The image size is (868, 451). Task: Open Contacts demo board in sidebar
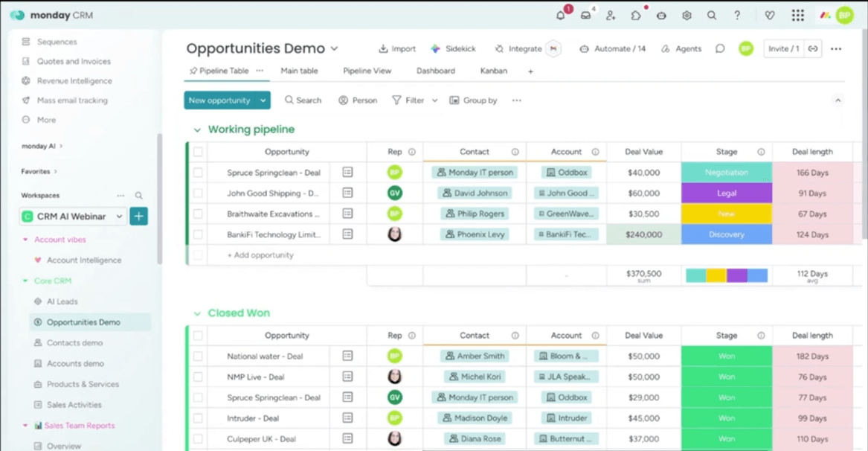pos(74,342)
